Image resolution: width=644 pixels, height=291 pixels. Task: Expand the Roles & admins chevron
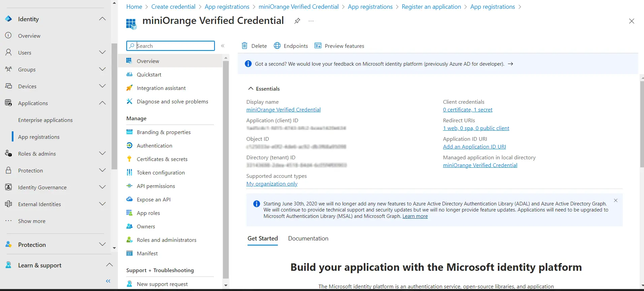[x=102, y=153]
